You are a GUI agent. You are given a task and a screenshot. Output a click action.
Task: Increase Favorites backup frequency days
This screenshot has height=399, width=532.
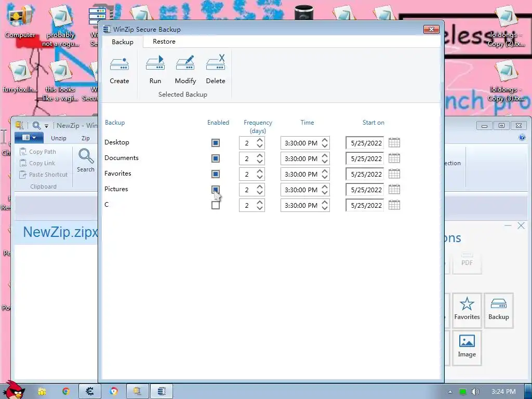tap(260, 171)
